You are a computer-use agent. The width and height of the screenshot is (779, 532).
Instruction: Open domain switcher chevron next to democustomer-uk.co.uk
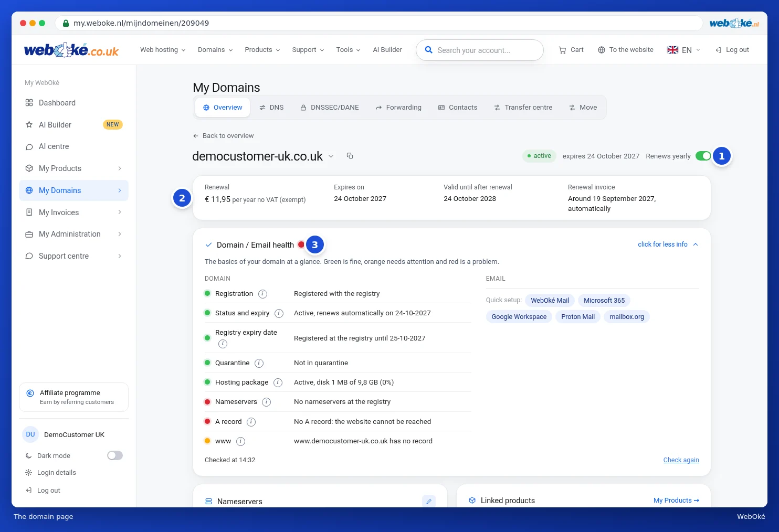[x=331, y=156]
